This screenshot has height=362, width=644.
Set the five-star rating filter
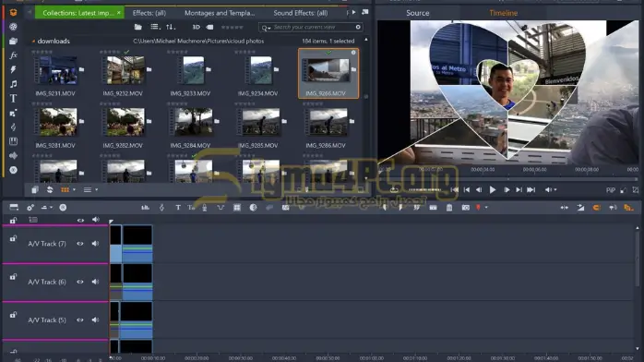pyautogui.click(x=233, y=27)
